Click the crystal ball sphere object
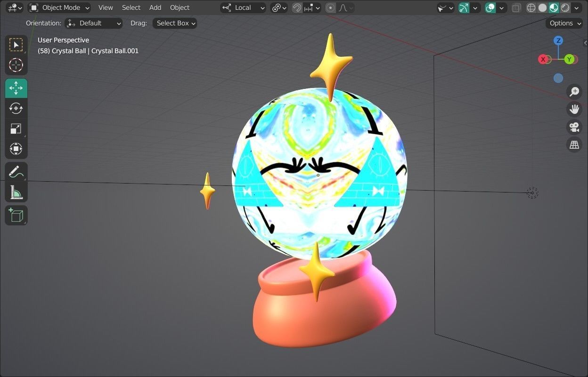This screenshot has width=588, height=377. pyautogui.click(x=319, y=174)
